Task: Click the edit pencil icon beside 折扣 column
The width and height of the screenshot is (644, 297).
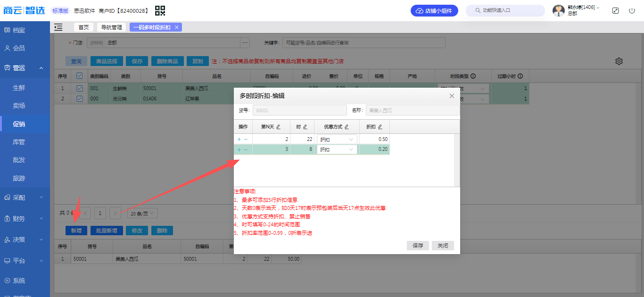Action: pos(380,127)
